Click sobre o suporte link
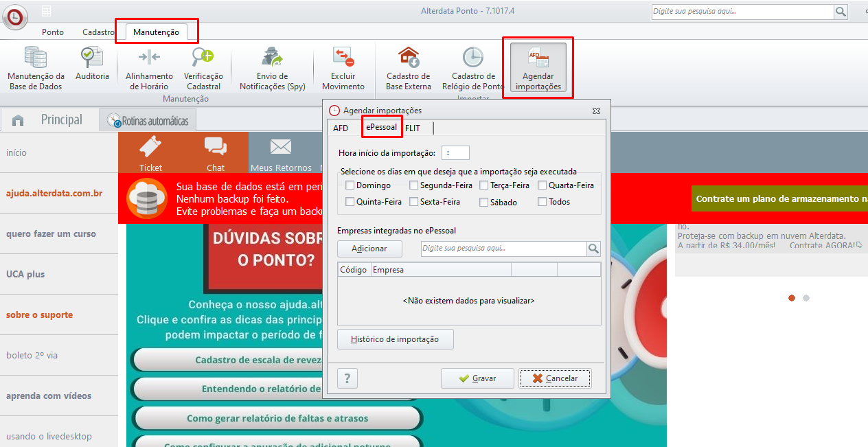 coord(39,314)
